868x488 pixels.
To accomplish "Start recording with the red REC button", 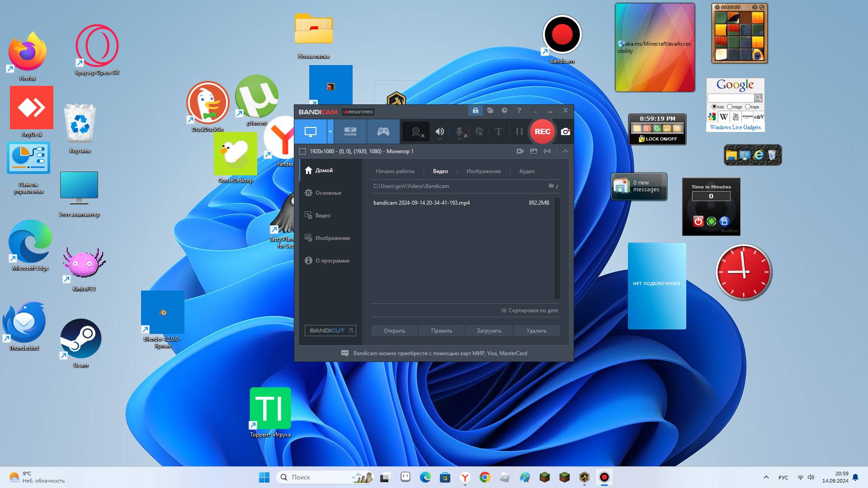I will (542, 131).
